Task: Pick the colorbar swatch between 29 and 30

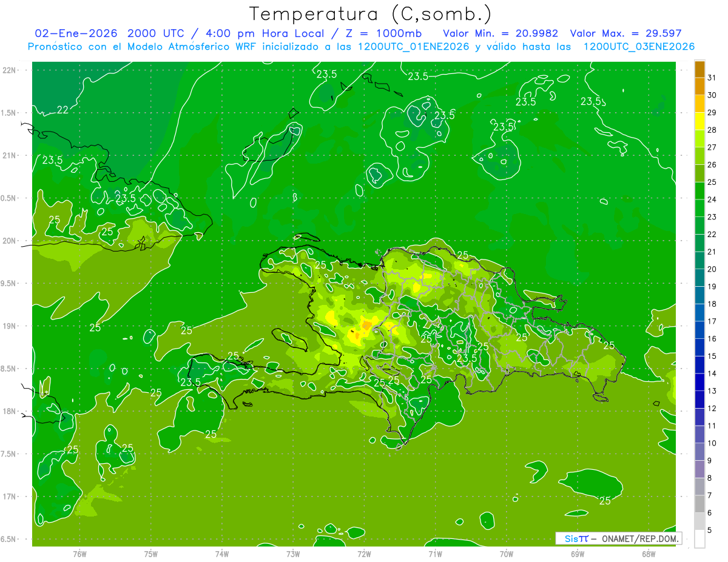Action: (x=700, y=104)
